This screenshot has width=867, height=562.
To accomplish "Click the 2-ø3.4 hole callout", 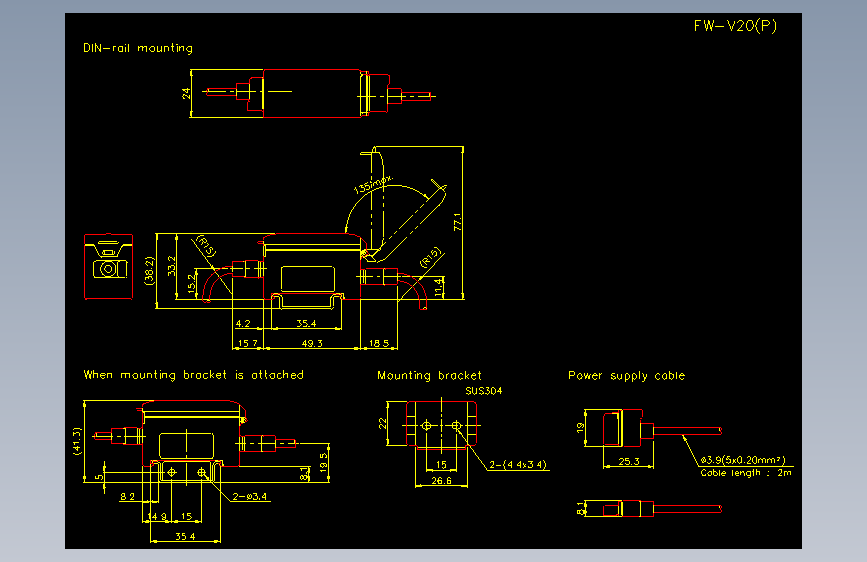I will tap(249, 497).
